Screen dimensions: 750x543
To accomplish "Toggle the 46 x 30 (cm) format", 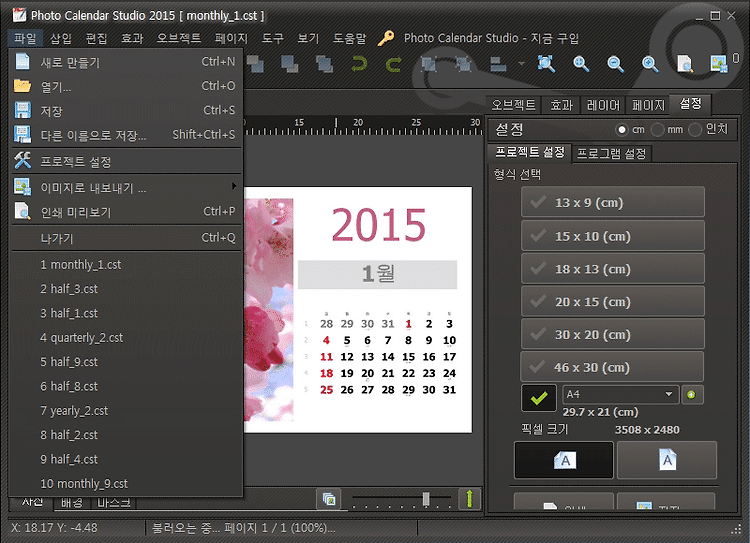I will [x=612, y=367].
